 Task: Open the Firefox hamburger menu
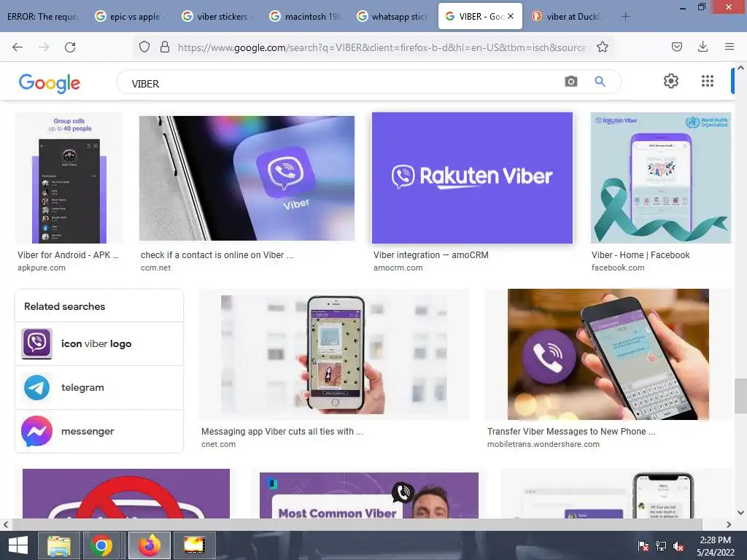(729, 47)
